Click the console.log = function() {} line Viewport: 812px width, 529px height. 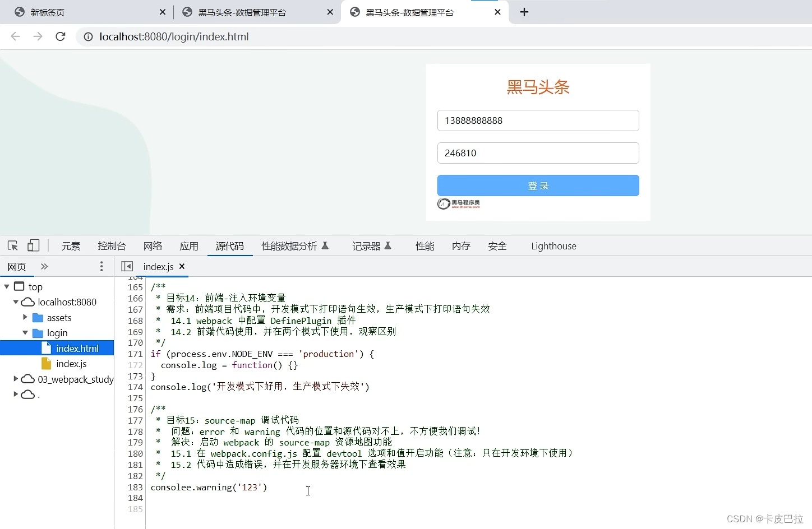coord(229,365)
